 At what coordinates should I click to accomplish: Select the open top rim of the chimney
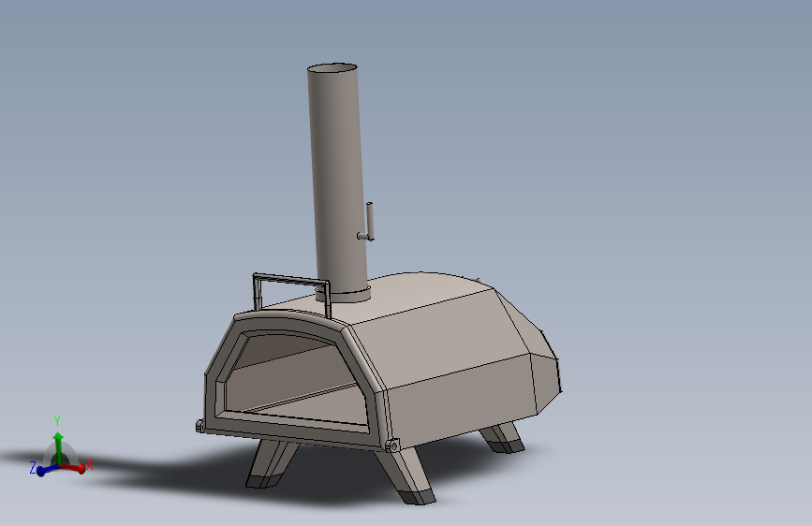332,68
